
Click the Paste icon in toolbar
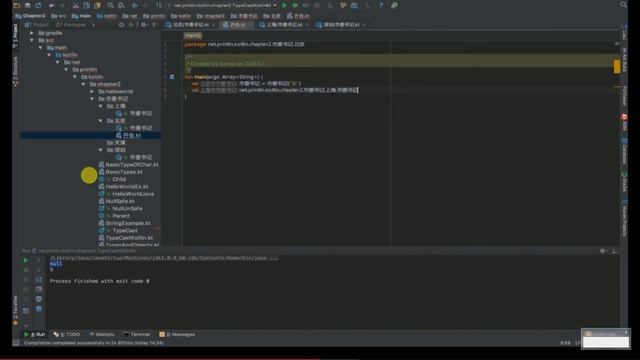click(97, 5)
